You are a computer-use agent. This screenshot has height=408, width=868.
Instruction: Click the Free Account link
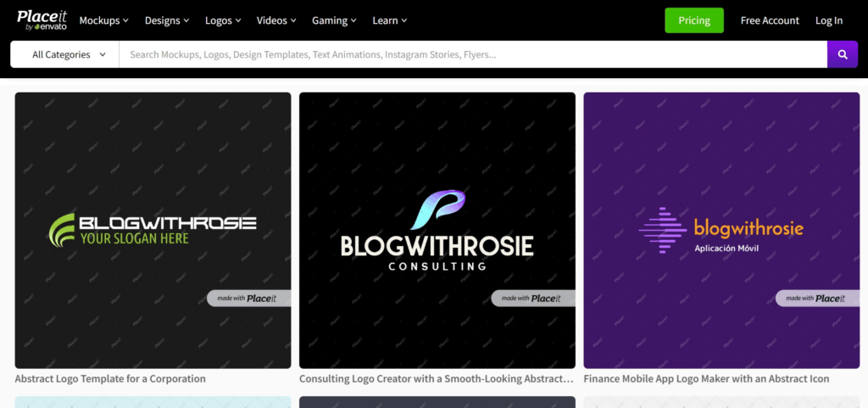tap(769, 20)
